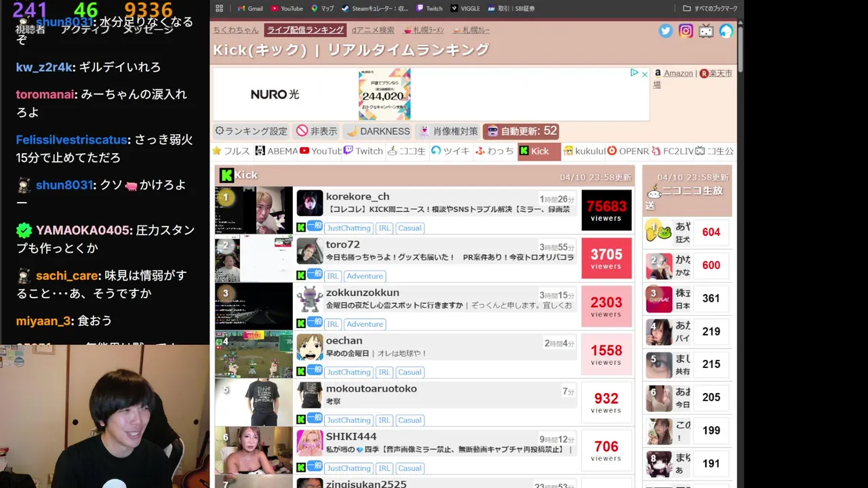868x488 pixels.
Task: Click IRL tag on zokkunzokkun row
Action: pyautogui.click(x=332, y=324)
